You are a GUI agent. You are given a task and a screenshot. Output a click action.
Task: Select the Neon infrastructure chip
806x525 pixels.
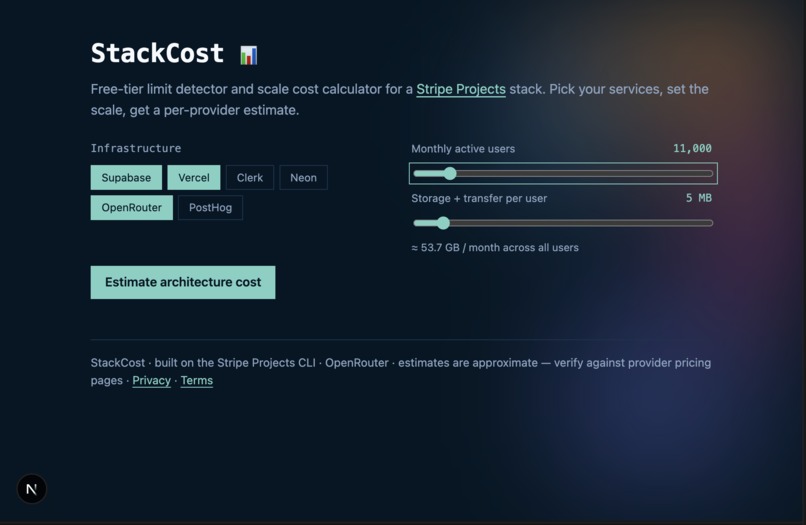(303, 177)
